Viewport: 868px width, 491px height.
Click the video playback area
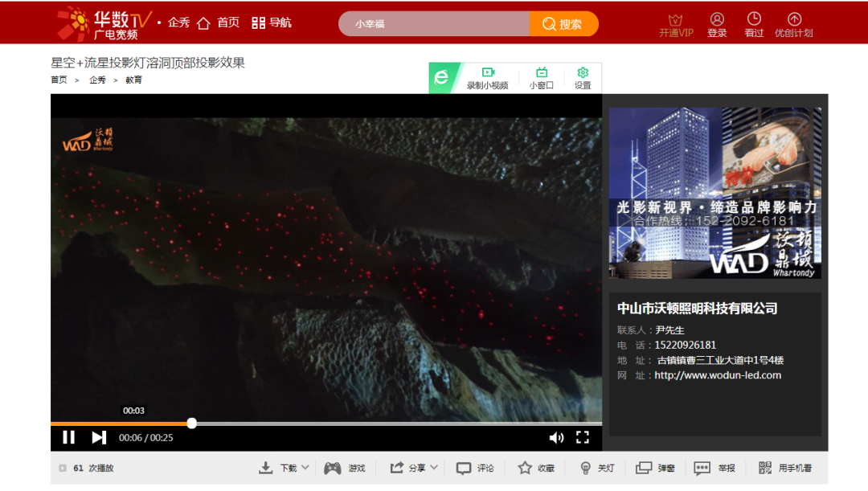point(326,269)
